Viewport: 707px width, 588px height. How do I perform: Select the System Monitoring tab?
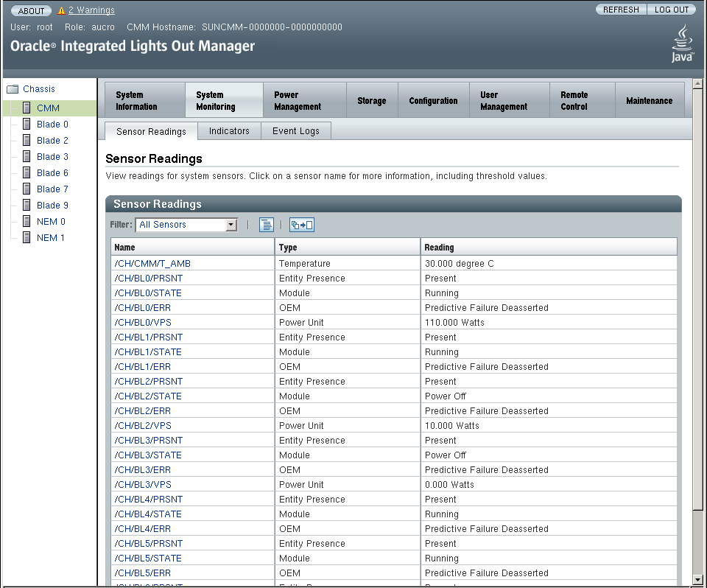click(x=224, y=101)
